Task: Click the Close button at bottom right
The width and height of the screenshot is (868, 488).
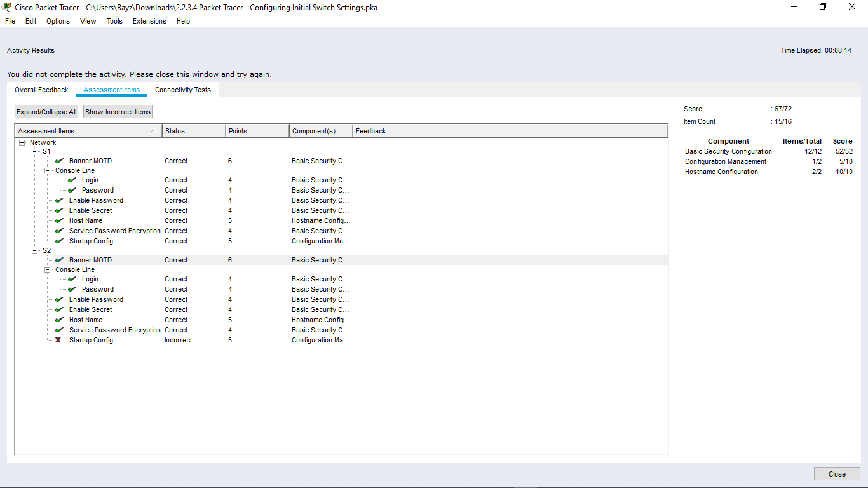Action: (x=837, y=474)
